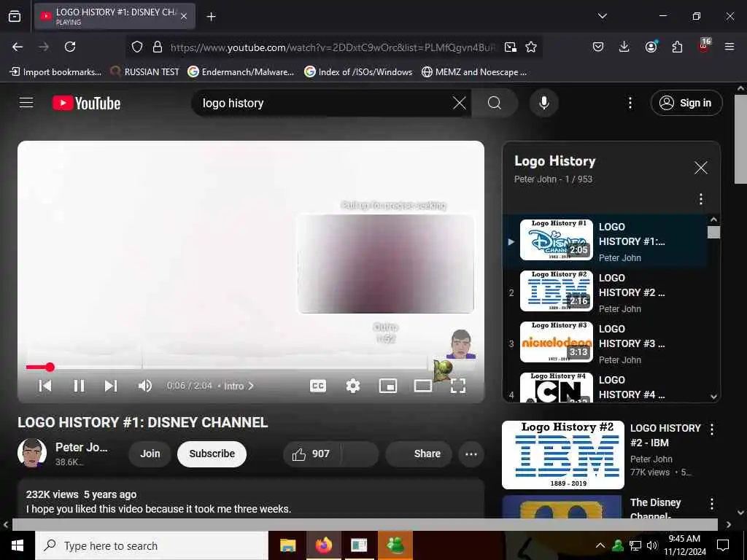Show hidden system tray icons
747x560 pixels.
pos(600,545)
